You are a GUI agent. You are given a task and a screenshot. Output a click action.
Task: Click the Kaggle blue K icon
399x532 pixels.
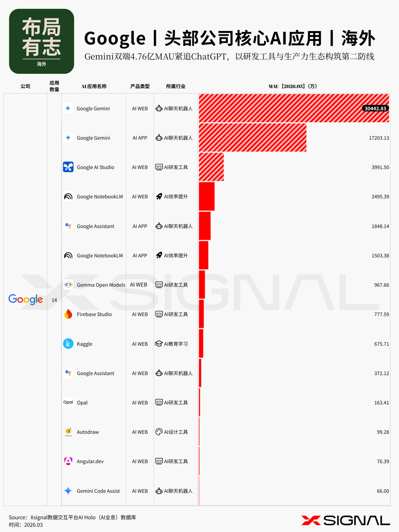coord(68,344)
